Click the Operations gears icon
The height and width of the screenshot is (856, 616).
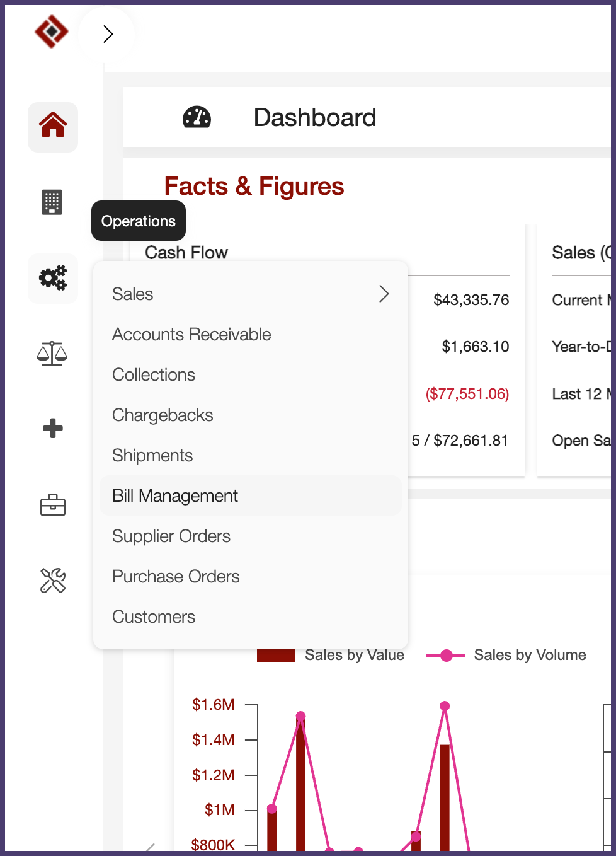point(53,278)
